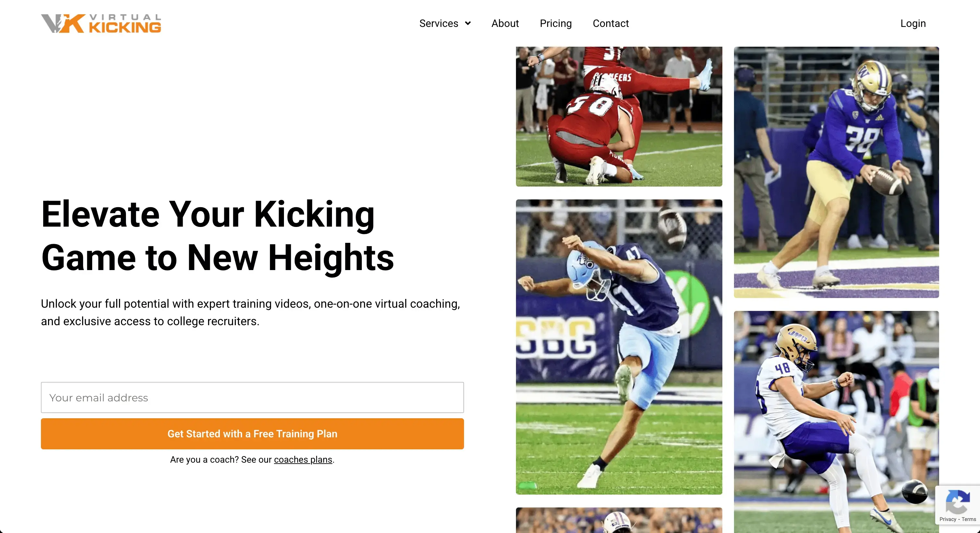Click the orange VK emblem in the logo
This screenshot has width=980, height=533.
(x=63, y=24)
